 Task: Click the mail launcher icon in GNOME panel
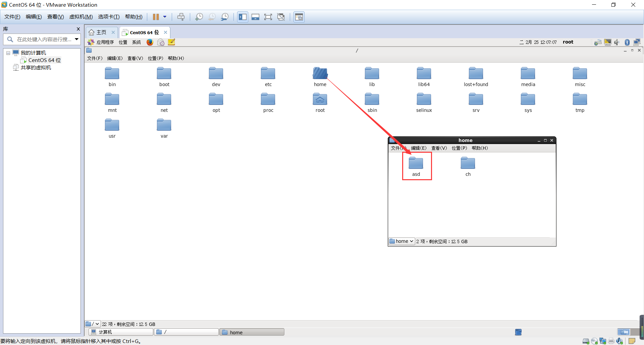click(161, 42)
